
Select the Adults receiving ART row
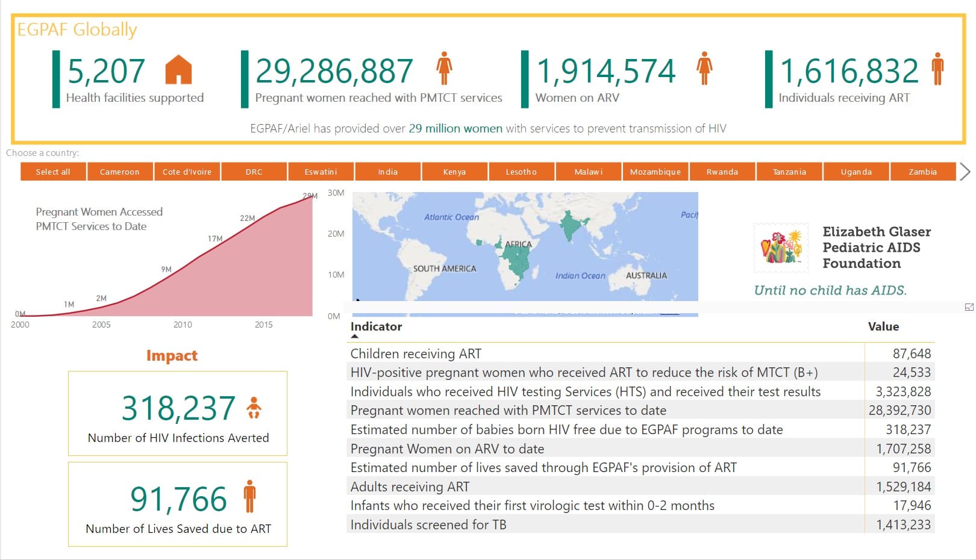click(640, 487)
